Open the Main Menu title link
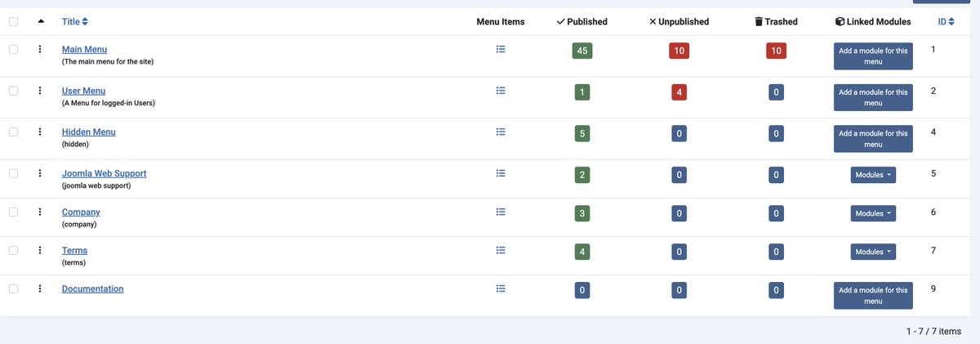 coord(84,50)
